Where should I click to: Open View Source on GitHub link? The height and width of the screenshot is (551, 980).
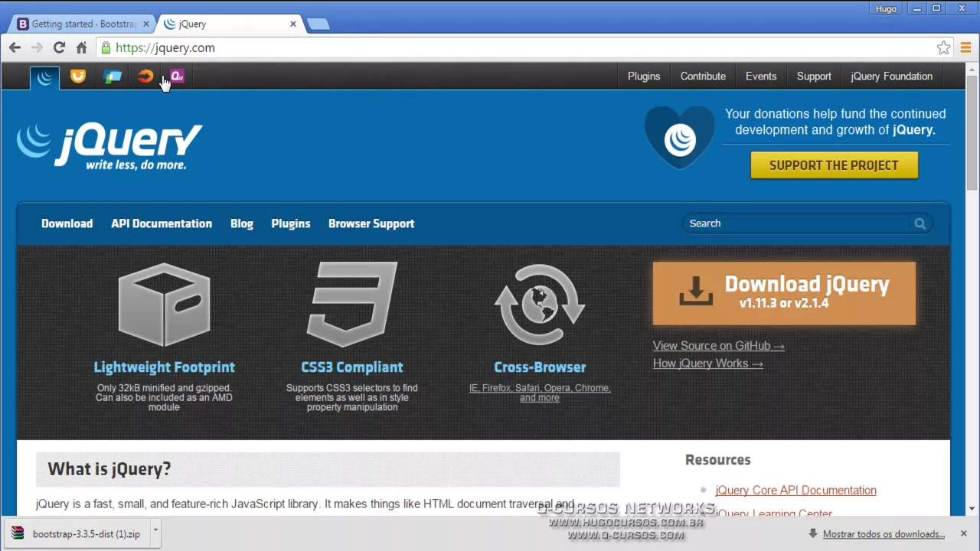point(718,346)
